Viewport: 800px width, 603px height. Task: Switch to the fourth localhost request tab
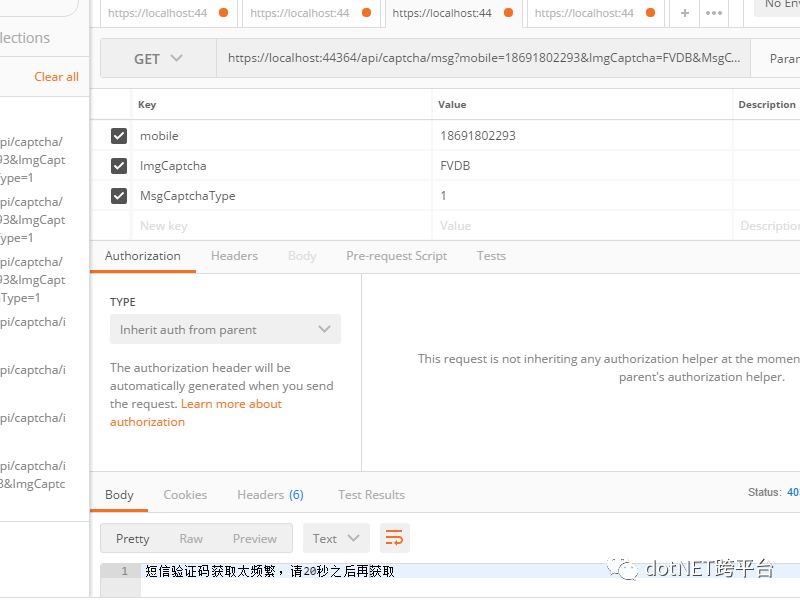pos(594,13)
